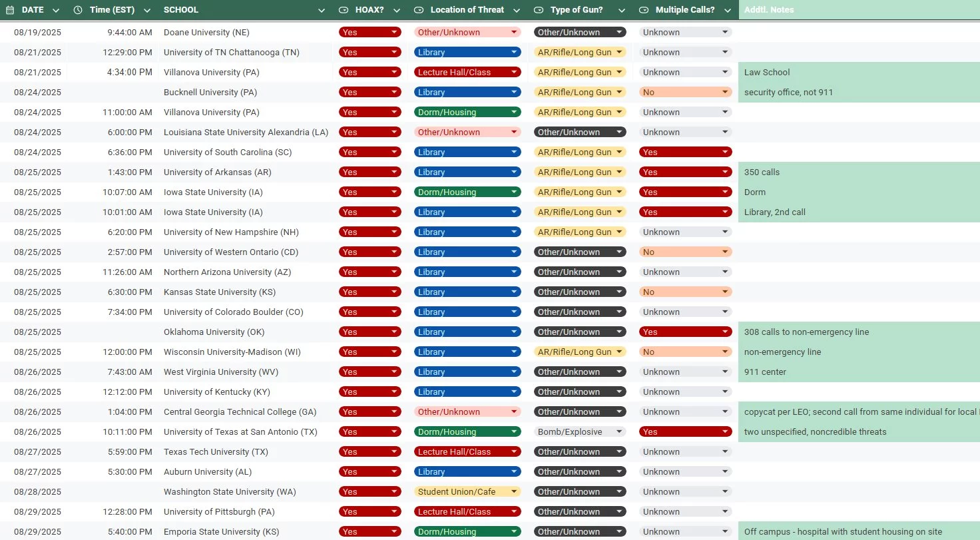Select the Villanova University Law School note cell
Image resolution: width=980 pixels, height=540 pixels.
click(859, 72)
